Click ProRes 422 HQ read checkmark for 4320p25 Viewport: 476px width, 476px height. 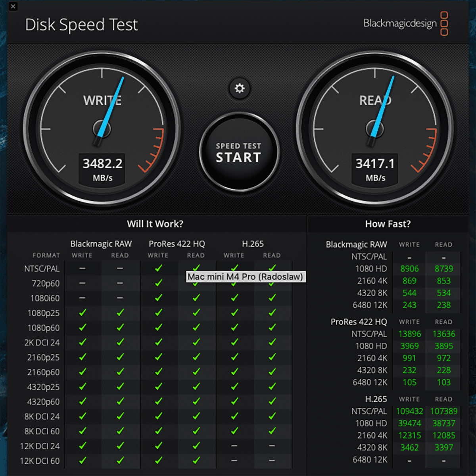click(196, 387)
